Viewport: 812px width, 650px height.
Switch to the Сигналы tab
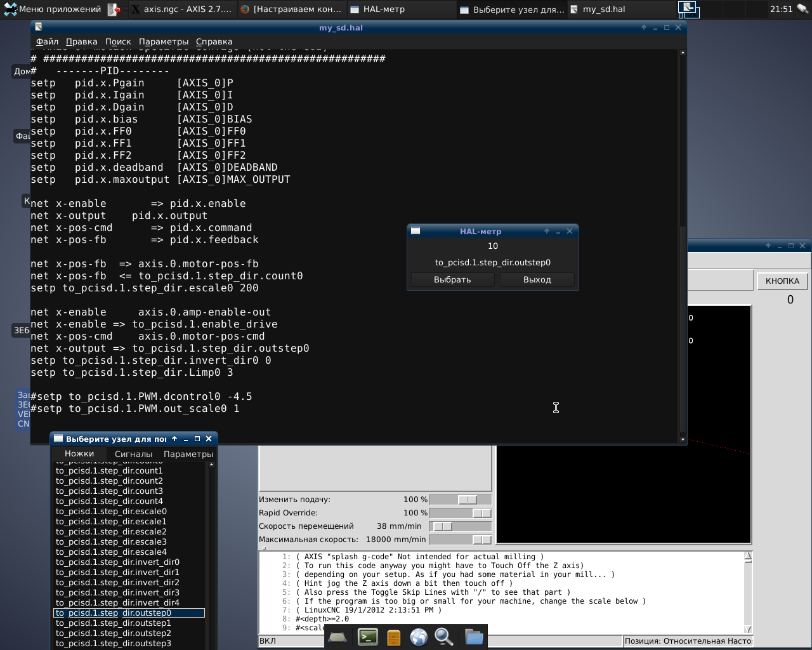click(x=133, y=454)
